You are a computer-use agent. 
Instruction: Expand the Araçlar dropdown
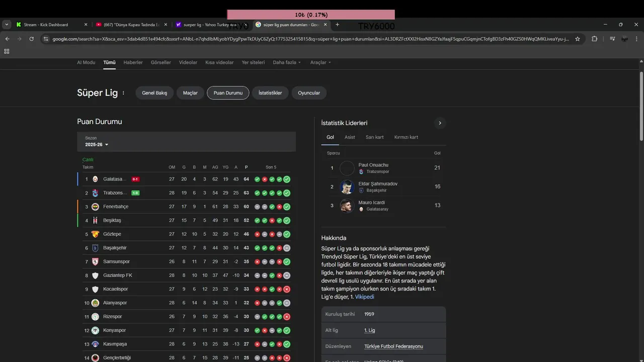320,62
